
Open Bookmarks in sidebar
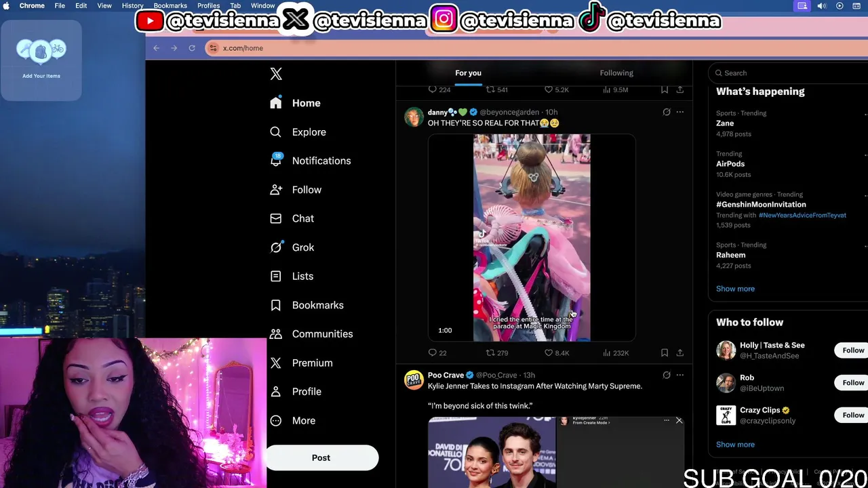(307, 305)
